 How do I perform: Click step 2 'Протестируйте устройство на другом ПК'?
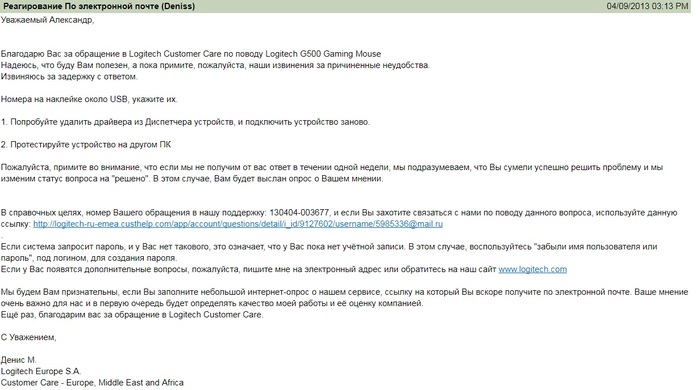pyautogui.click(x=86, y=145)
